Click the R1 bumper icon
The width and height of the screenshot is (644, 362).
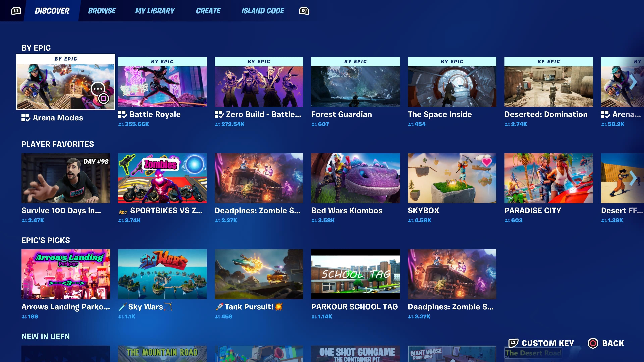tap(304, 11)
